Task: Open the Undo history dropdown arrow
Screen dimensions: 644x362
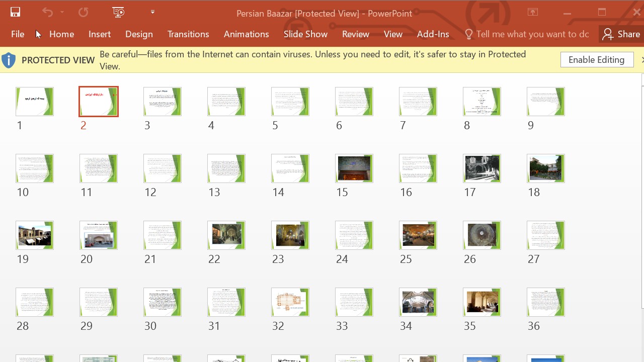Action: (x=62, y=12)
